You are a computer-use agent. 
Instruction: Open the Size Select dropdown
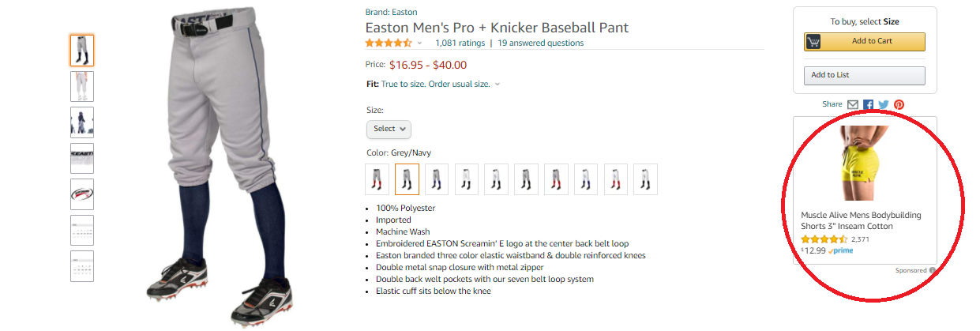click(389, 129)
